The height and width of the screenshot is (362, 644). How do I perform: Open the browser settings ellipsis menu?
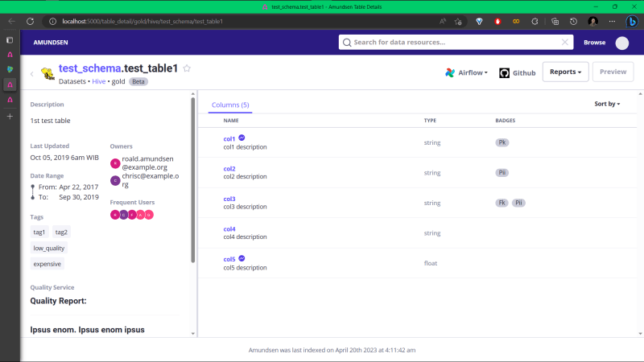tap(612, 22)
